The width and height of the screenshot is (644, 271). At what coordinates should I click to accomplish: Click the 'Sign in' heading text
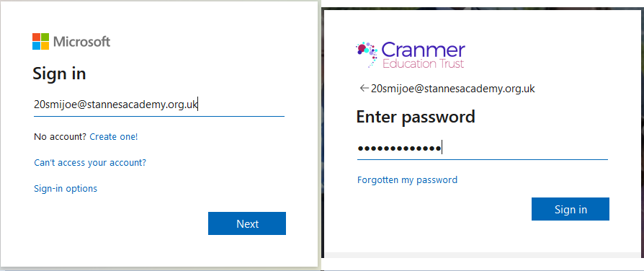tap(59, 74)
